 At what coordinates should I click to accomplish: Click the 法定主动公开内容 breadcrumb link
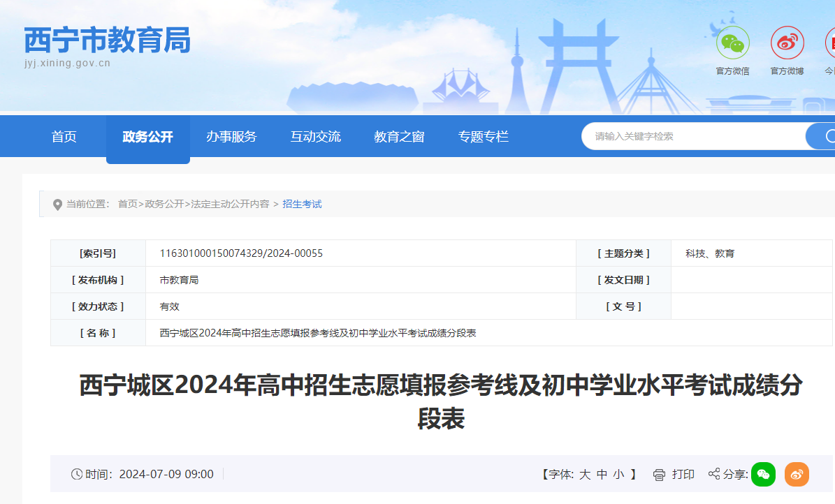pos(230,204)
